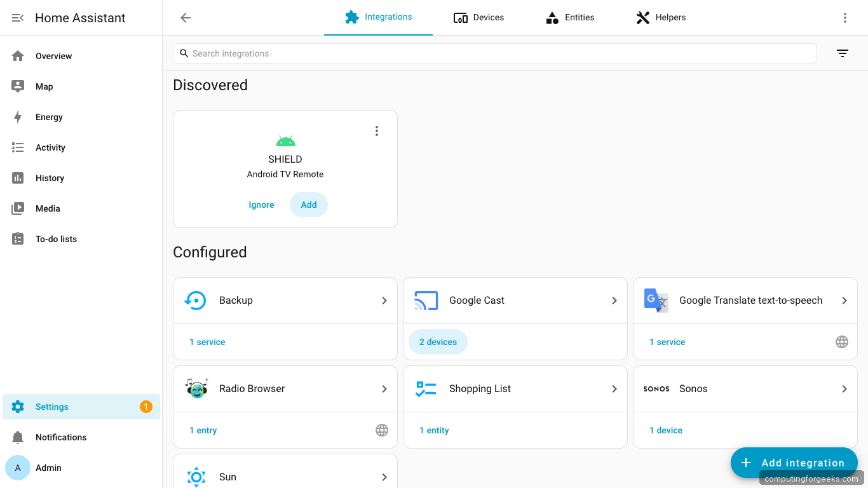868x488 pixels.
Task: Add the discovered SHIELD Android TV Remote
Action: pos(309,205)
